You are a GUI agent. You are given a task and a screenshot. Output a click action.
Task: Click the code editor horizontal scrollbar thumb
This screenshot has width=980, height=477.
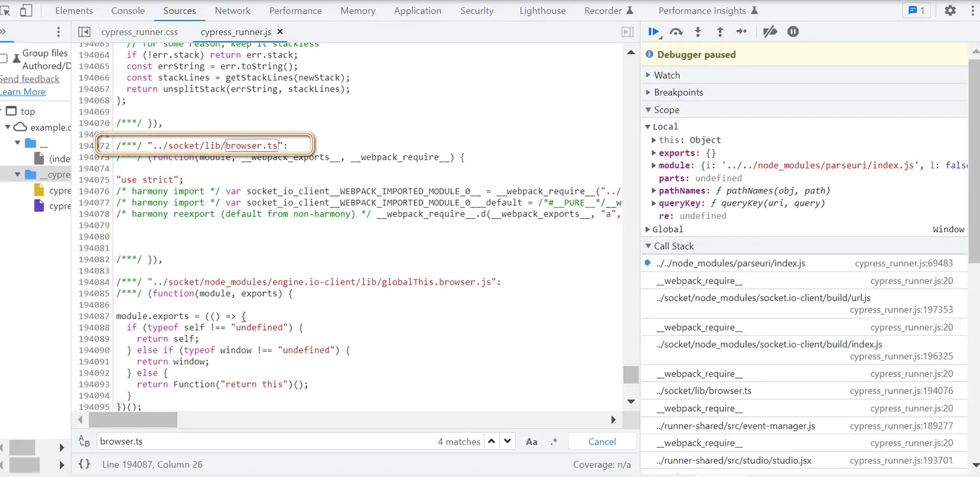133,420
